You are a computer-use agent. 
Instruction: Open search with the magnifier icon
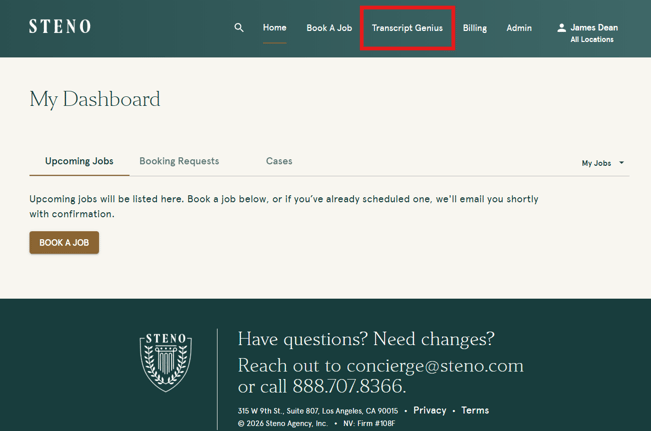click(239, 28)
